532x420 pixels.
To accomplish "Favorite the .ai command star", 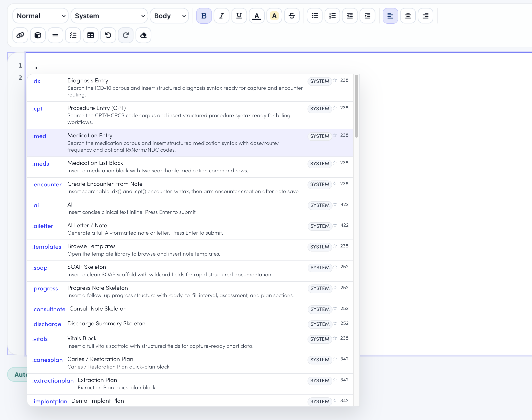I will 335,204.
